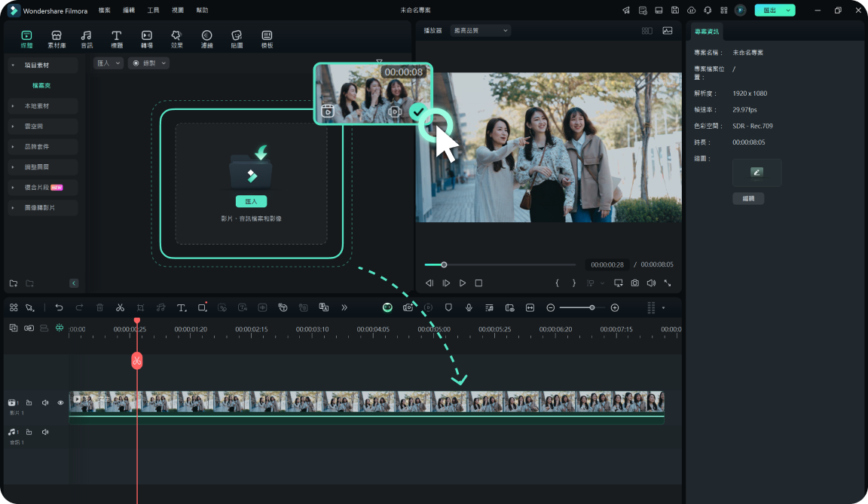Click the scissors split tool in timeline toolbar

[120, 307]
